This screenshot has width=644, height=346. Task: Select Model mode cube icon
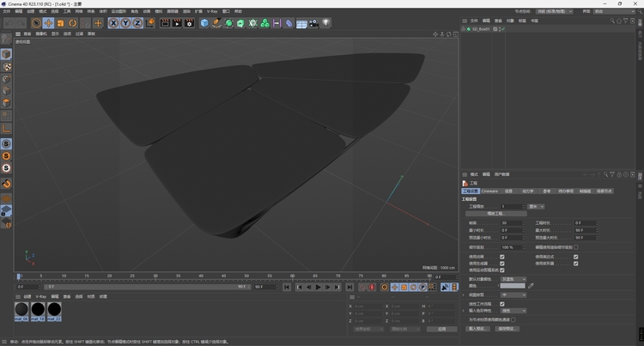tap(6, 54)
